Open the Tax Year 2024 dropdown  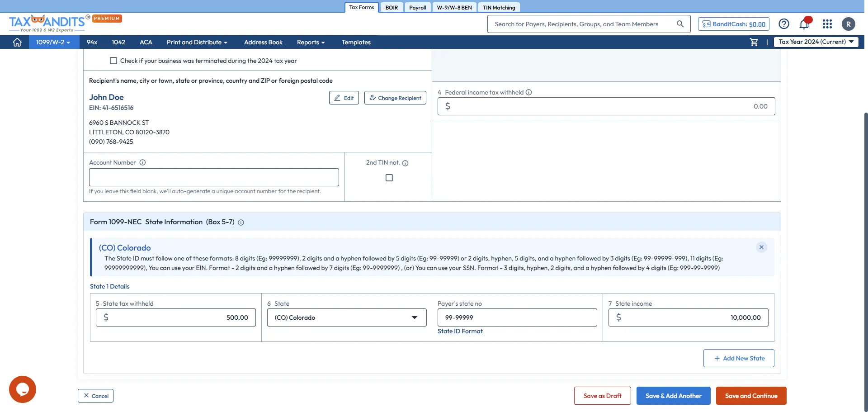click(x=816, y=42)
